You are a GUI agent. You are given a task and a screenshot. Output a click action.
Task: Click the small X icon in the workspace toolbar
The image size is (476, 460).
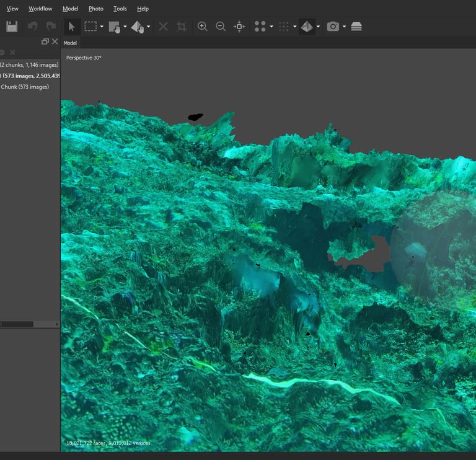[x=12, y=53]
